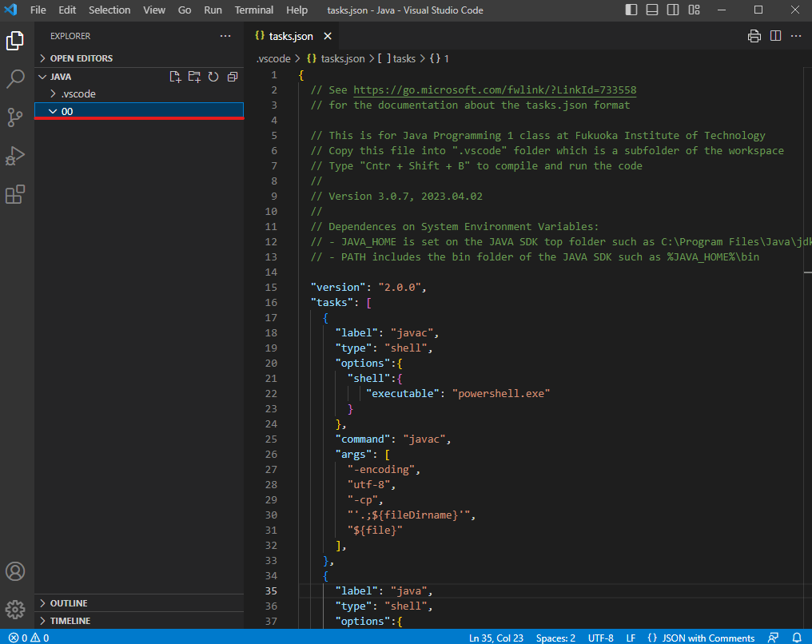The width and height of the screenshot is (812, 644).
Task: Expand the OUTLINE section
Action: click(x=69, y=603)
